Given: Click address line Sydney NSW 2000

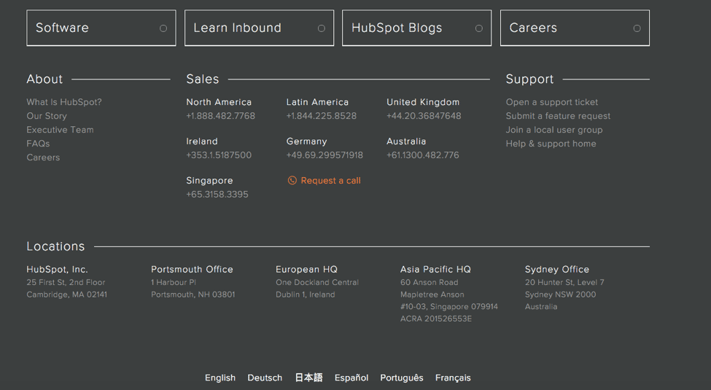Looking at the screenshot, I should 560,294.
